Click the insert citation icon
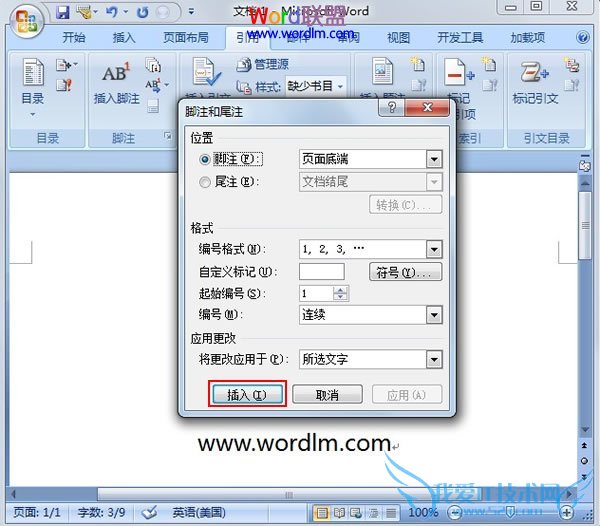 tap(207, 72)
